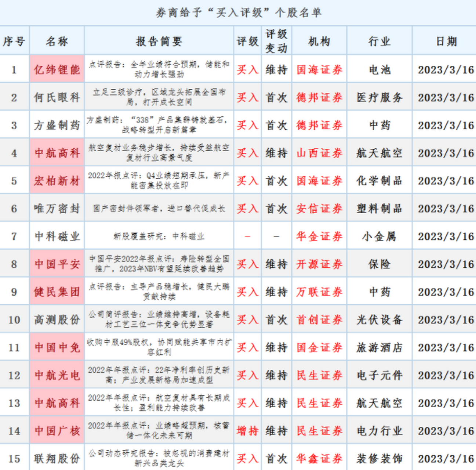Click the industry cell 光伏设备
476x470 pixels.
pos(379,319)
